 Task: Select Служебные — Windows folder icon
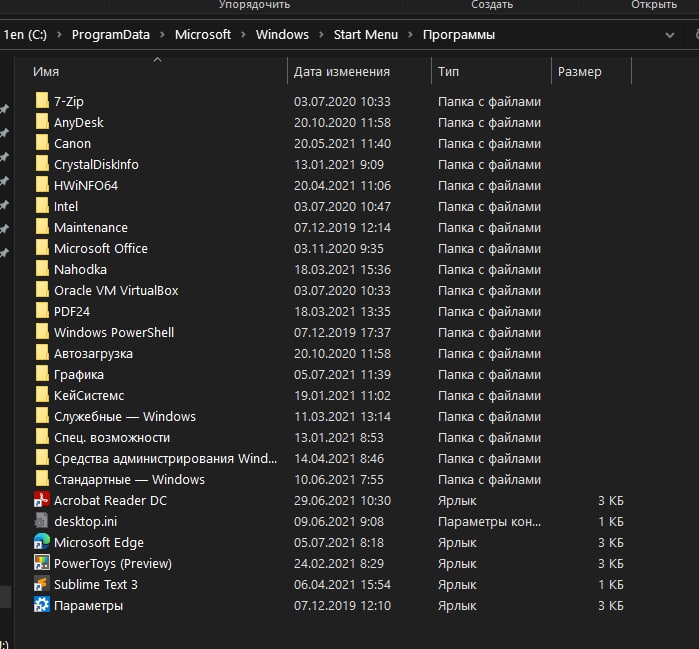(42, 416)
